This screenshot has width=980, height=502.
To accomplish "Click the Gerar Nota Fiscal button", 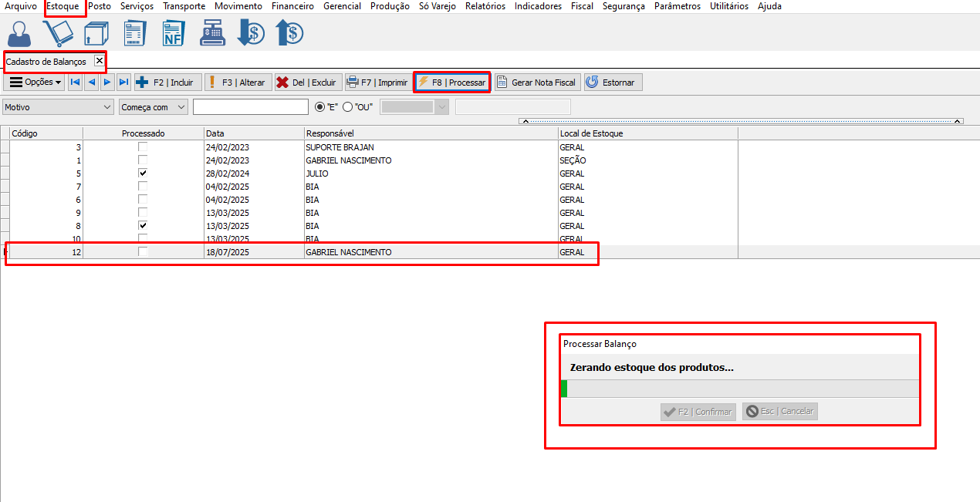I will tap(536, 83).
